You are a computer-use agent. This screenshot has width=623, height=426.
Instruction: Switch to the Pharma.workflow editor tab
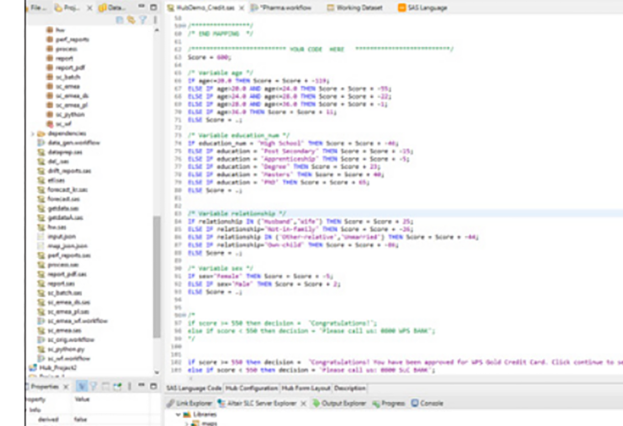[285, 7]
